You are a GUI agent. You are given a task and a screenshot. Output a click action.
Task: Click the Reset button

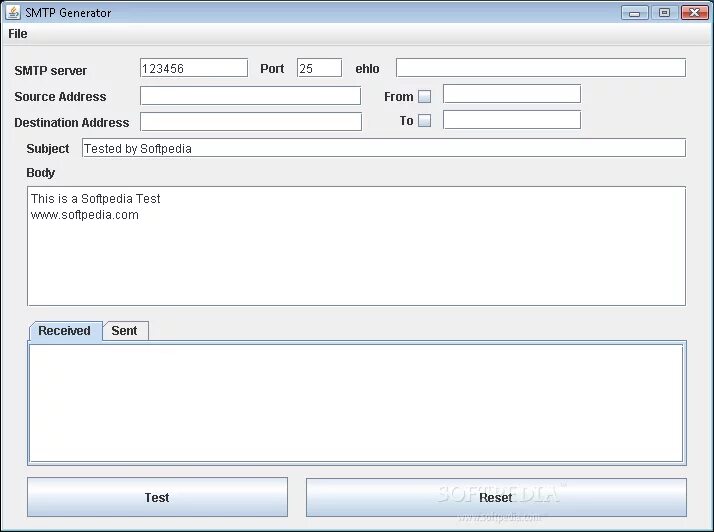coord(496,497)
